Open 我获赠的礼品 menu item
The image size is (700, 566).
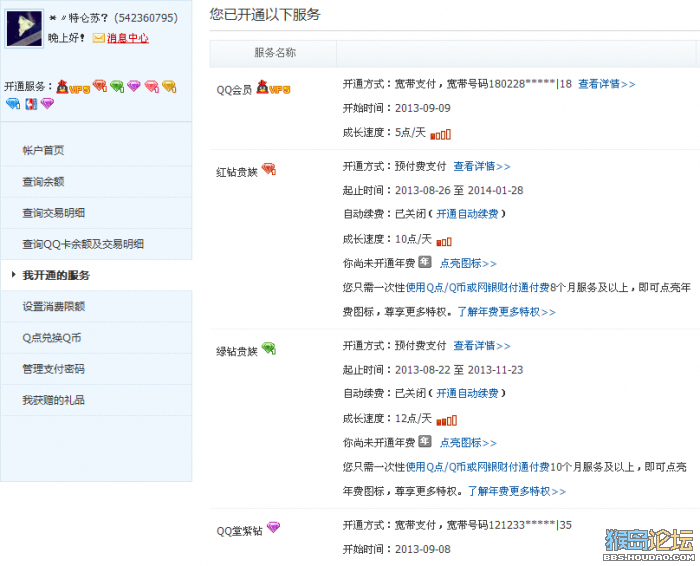click(x=54, y=400)
